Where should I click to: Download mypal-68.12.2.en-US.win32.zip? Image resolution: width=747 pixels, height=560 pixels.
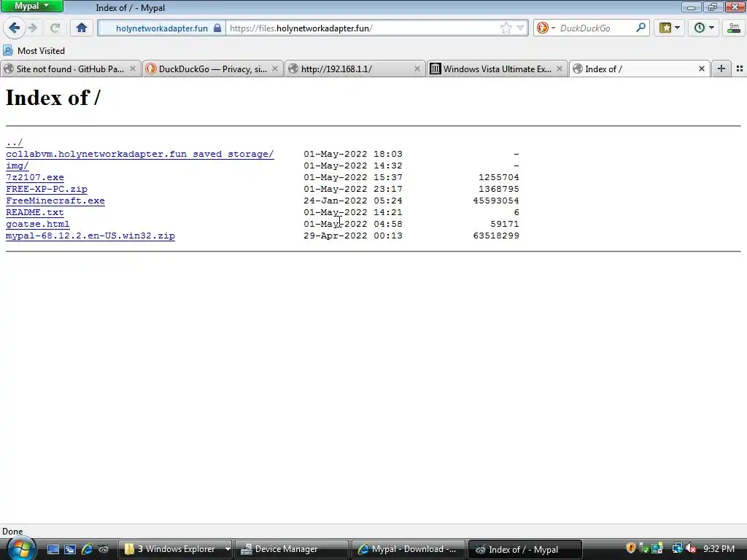pos(90,236)
